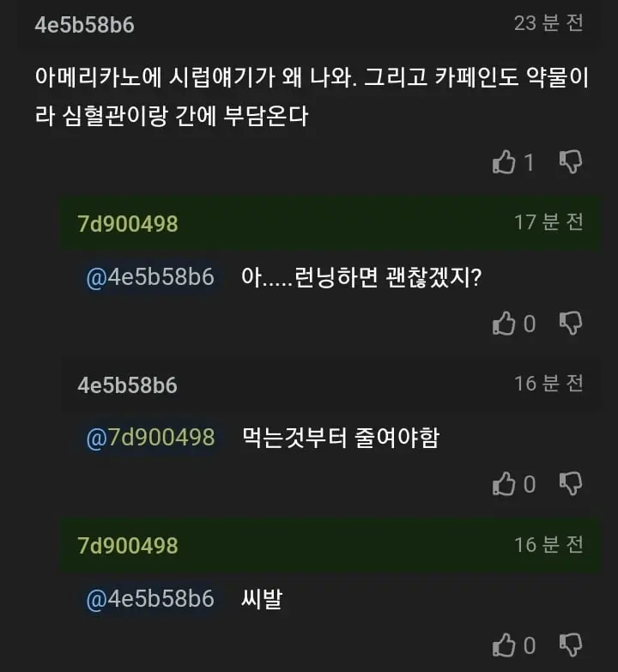Click the 23 분 전 timestamp
Viewport: 618px width, 672px height.
click(x=548, y=23)
